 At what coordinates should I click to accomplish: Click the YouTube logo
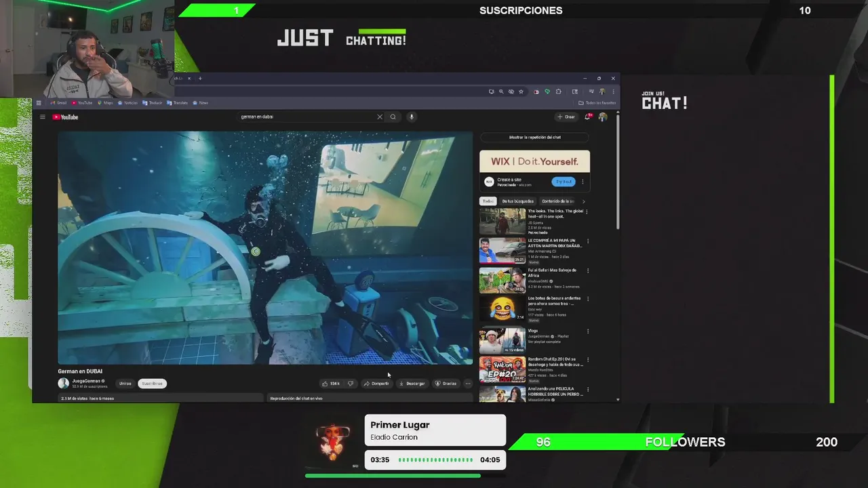(x=66, y=117)
